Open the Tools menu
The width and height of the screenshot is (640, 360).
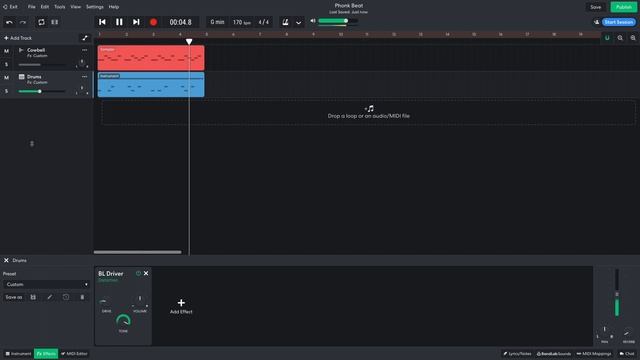point(60,7)
